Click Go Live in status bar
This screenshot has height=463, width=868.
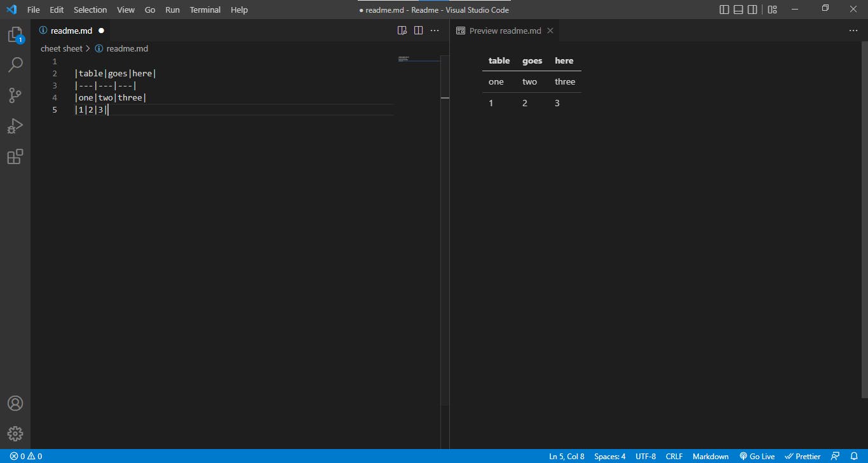click(x=757, y=456)
